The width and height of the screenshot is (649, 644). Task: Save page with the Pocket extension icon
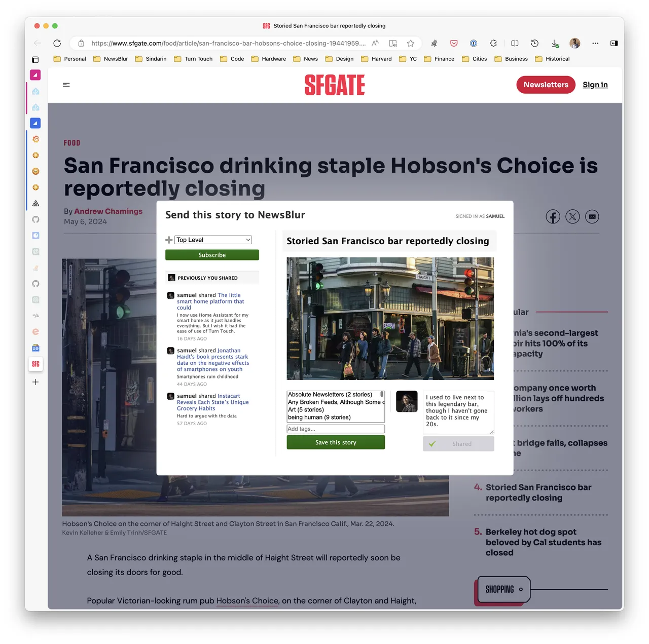tap(454, 43)
